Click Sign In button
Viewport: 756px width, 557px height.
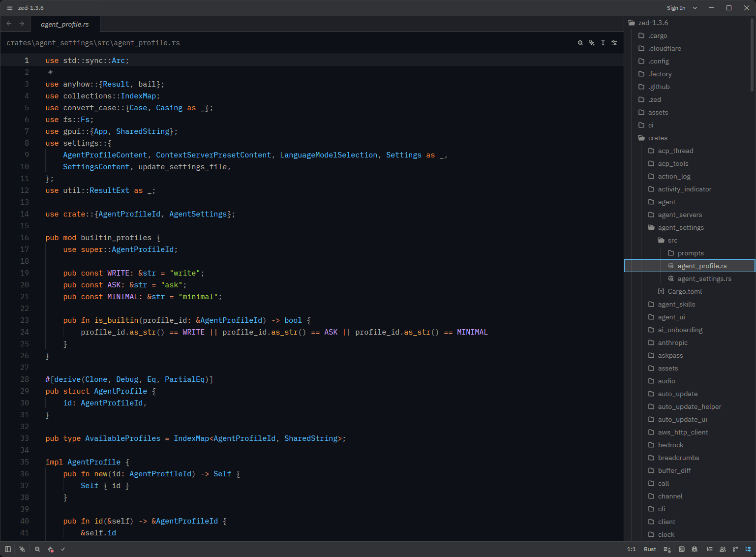click(x=676, y=8)
